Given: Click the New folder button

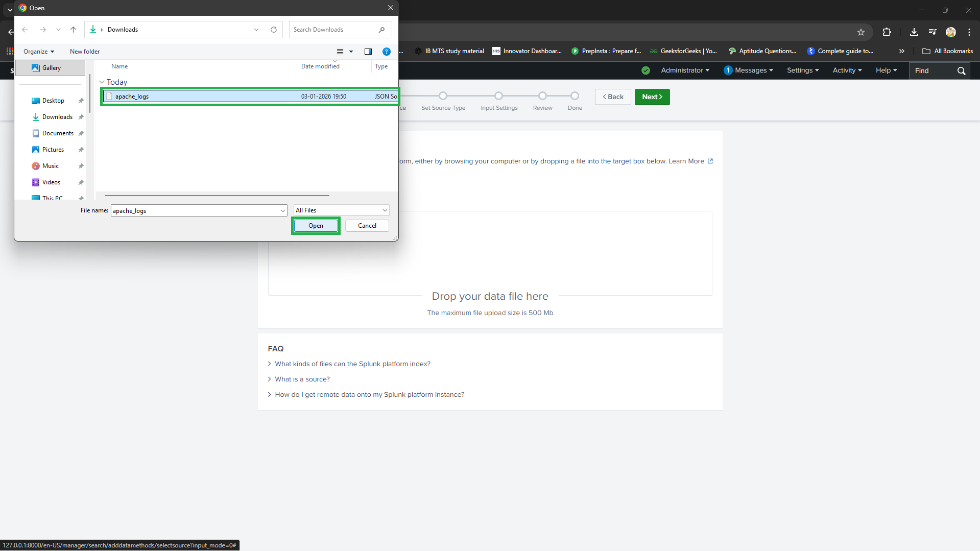Looking at the screenshot, I should 85,52.
